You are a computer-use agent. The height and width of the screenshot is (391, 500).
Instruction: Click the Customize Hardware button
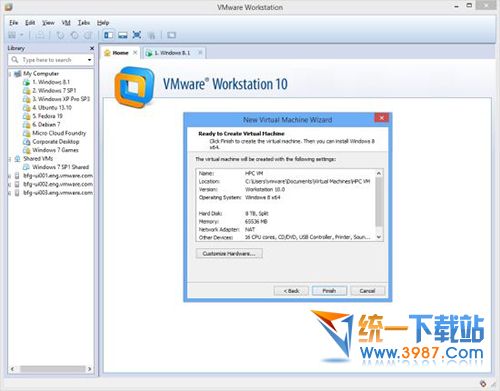[x=229, y=254]
